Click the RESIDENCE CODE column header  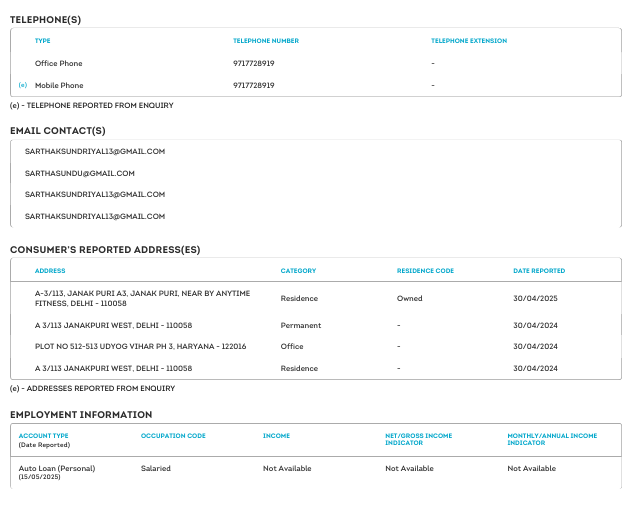point(425,271)
